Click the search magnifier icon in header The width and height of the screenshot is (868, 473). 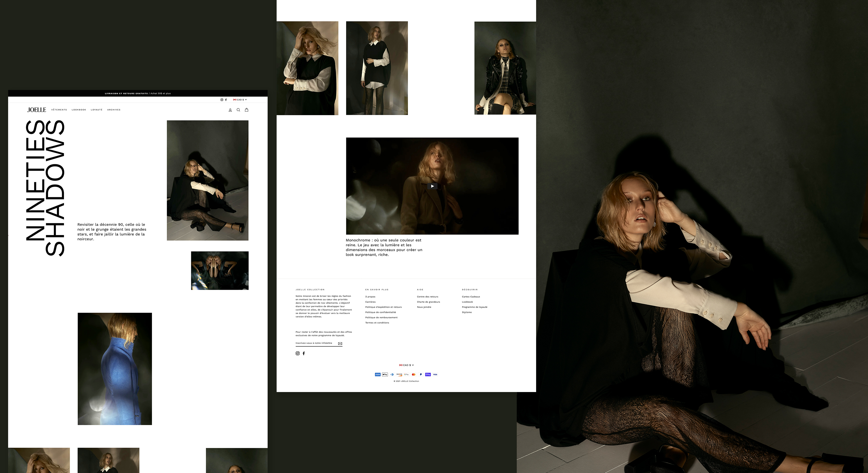click(x=238, y=110)
